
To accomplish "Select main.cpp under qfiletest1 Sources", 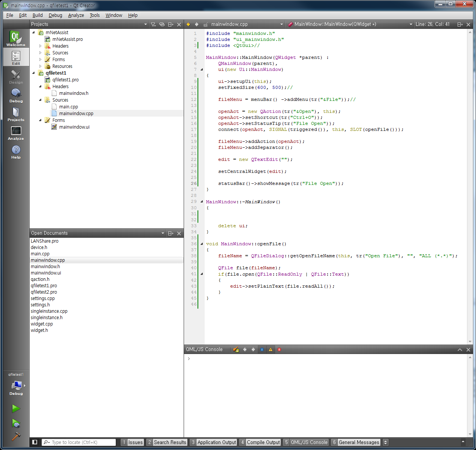I will [x=69, y=107].
